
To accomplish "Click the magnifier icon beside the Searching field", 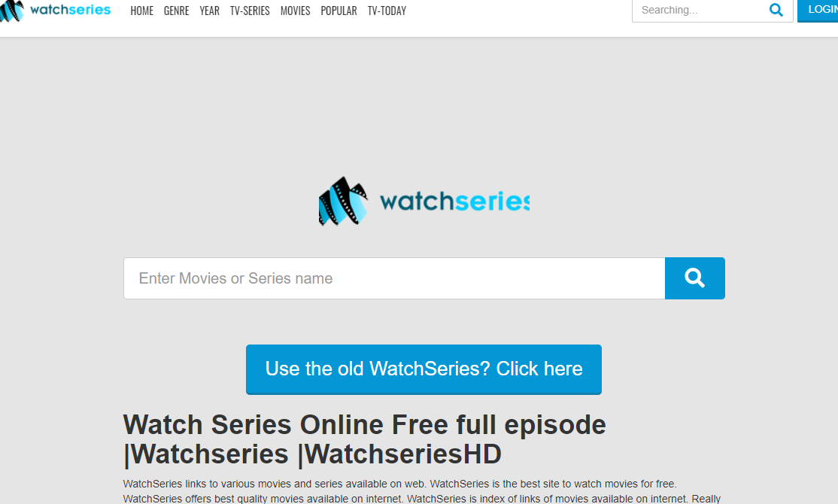I will coord(776,10).
